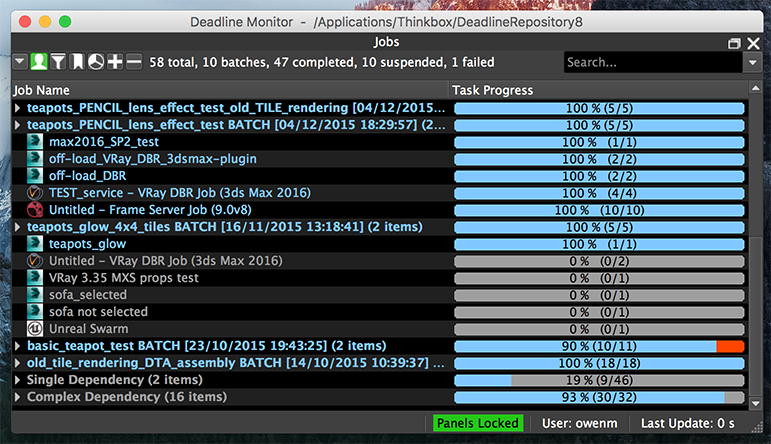Click the 93 % (30/32) progress bar

pos(599,397)
